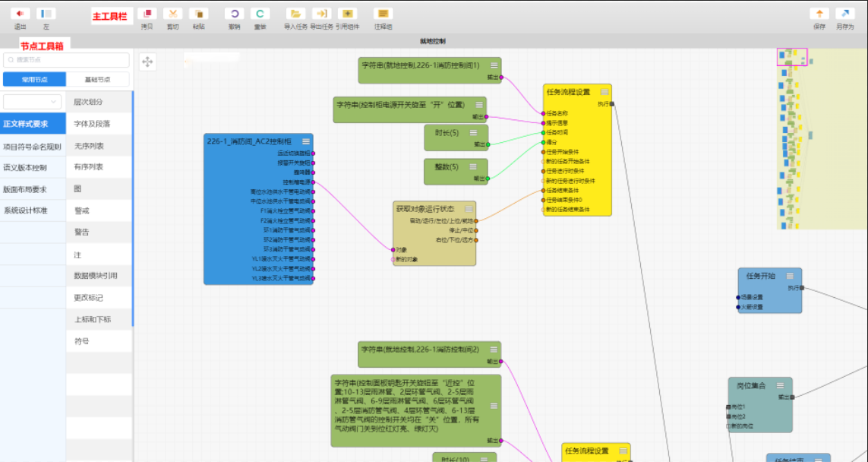Click the minimap overview panel
Image resolution: width=868 pixels, height=462 pixels.
822,138
